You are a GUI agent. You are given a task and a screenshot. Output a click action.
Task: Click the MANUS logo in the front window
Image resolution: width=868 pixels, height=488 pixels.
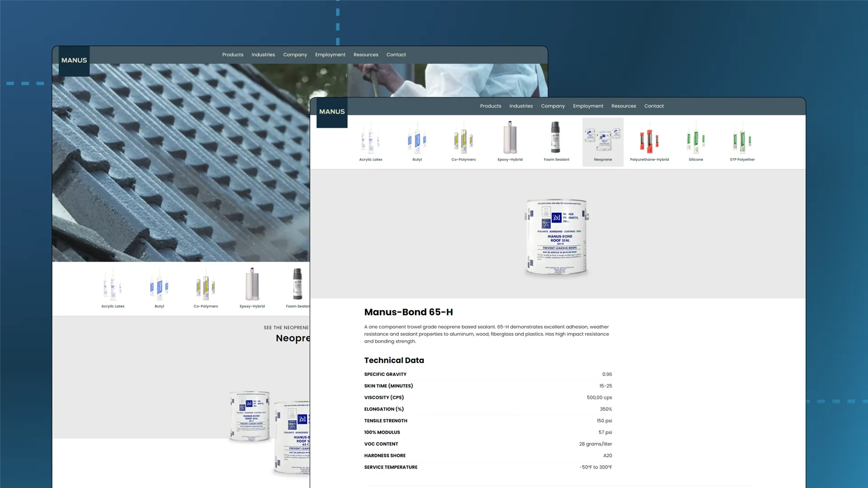pos(332,112)
